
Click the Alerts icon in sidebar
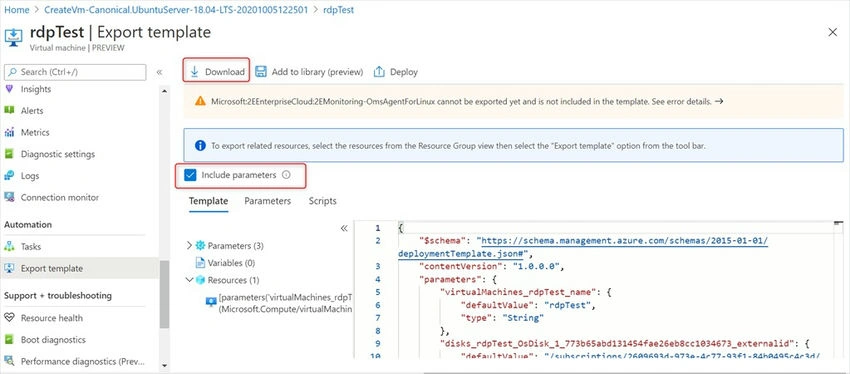[9, 110]
